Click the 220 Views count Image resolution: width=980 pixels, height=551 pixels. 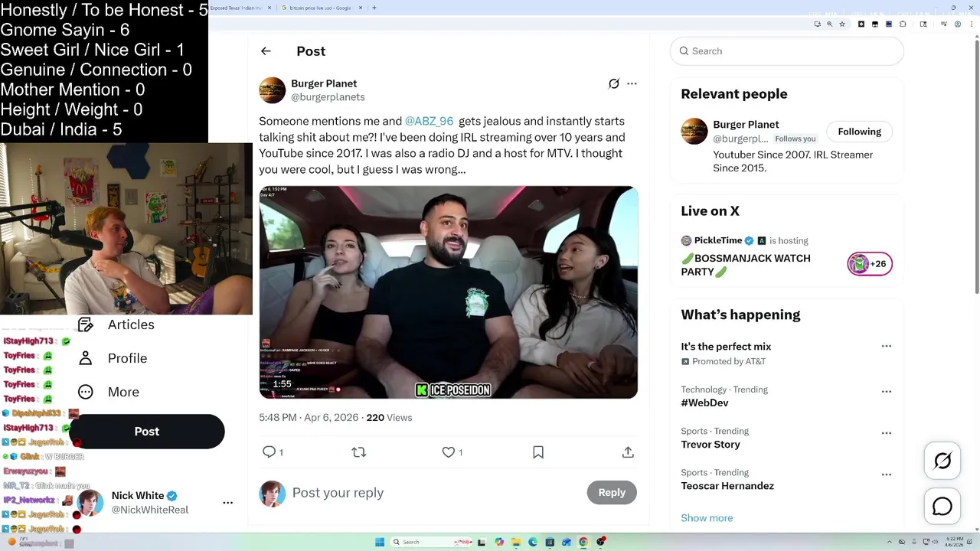389,417
